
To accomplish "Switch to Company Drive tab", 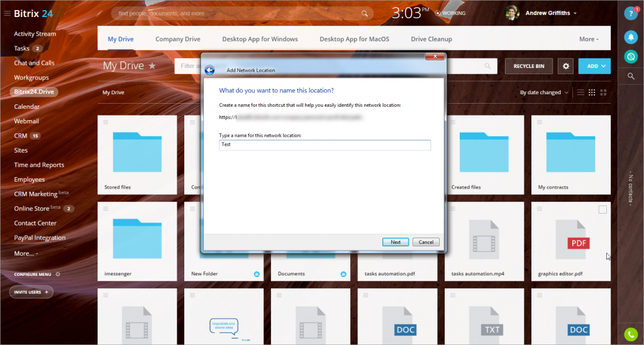I will [x=178, y=39].
